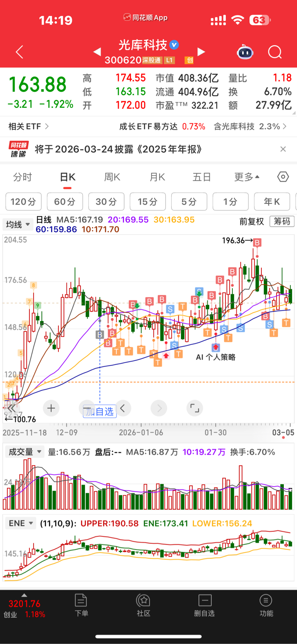Enter fullscreen chart mode
Screen dimensions: 297x644
click(x=195, y=408)
